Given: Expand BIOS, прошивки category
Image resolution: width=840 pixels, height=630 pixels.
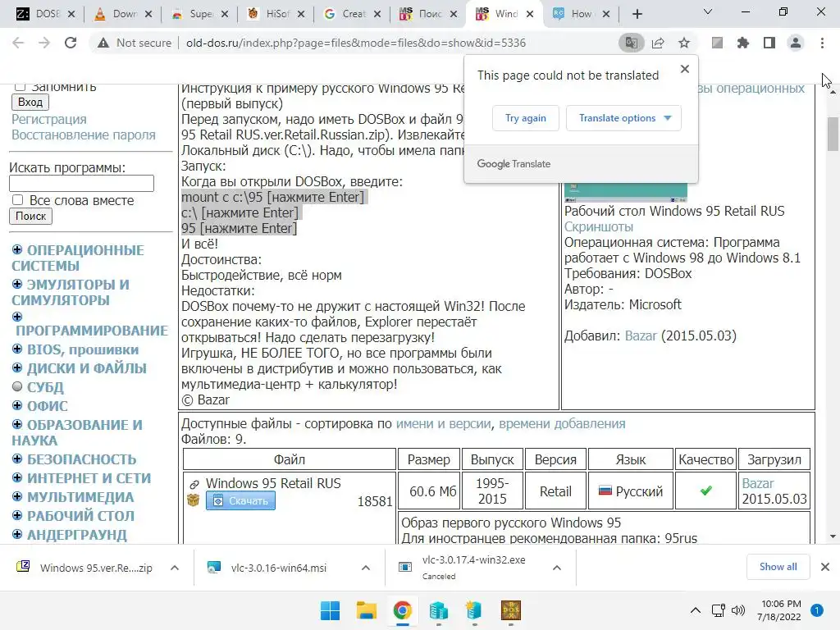Looking at the screenshot, I should pyautogui.click(x=17, y=349).
